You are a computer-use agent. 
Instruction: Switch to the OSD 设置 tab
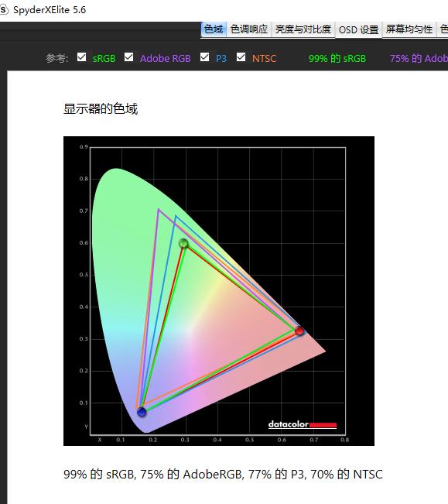[x=358, y=30]
